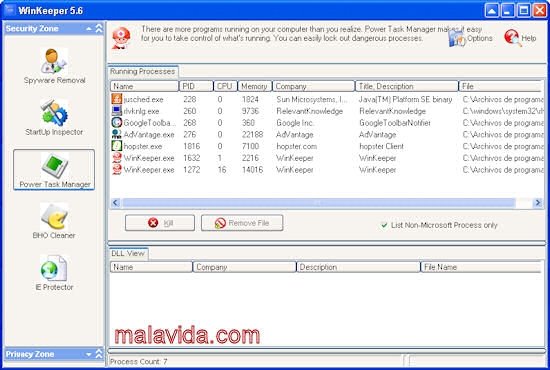Sort processes by Company column
The height and width of the screenshot is (370, 550).
pyautogui.click(x=313, y=86)
